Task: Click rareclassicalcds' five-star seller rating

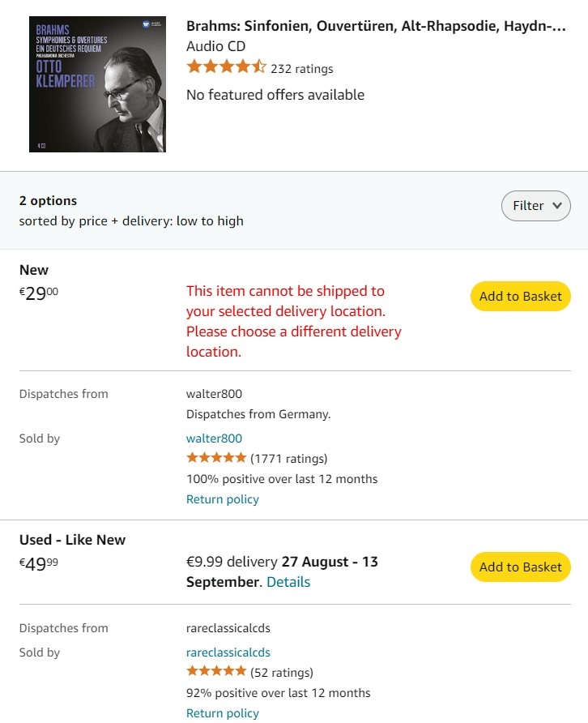Action: [x=216, y=672]
